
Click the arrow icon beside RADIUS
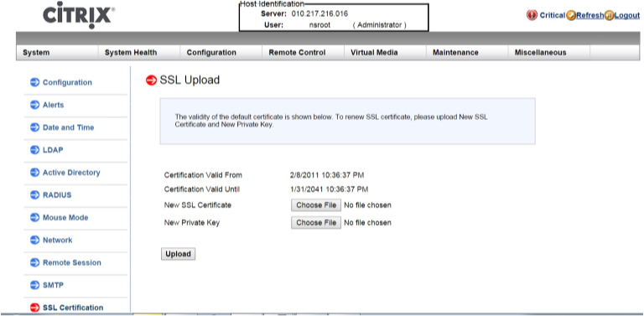point(35,195)
